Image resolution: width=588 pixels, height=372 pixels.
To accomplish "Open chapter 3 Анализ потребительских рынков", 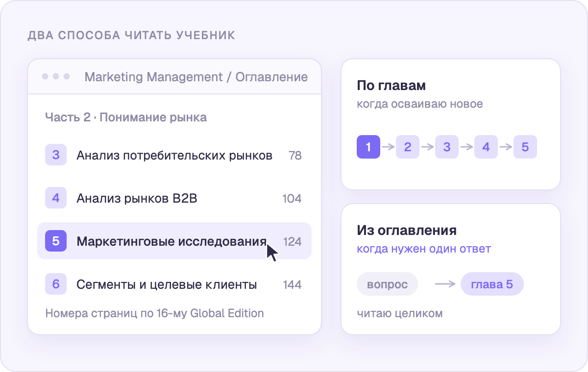I will tap(174, 156).
